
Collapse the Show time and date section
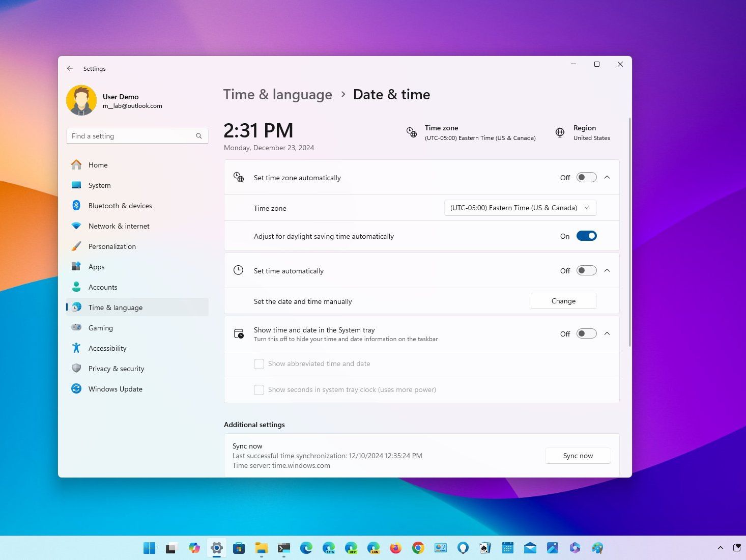click(607, 333)
